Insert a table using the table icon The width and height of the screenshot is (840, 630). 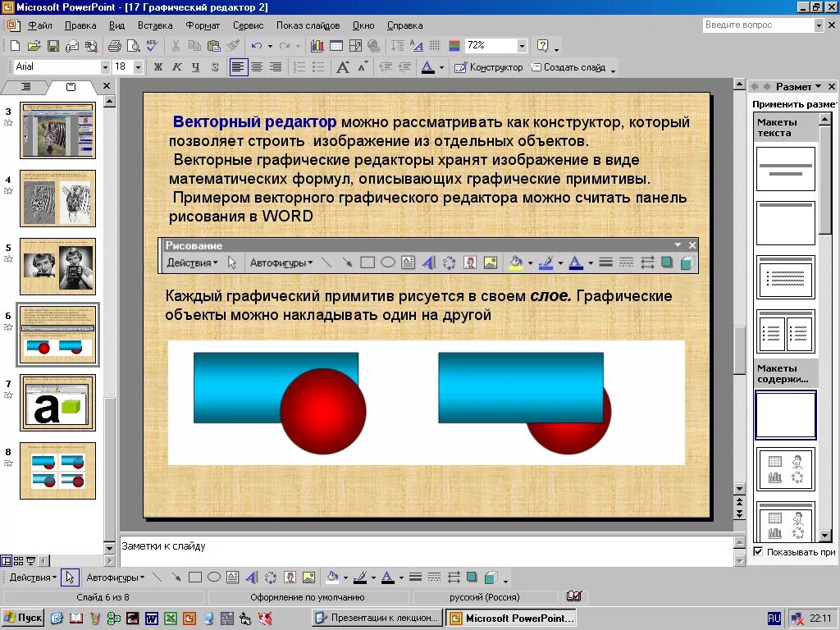pyautogui.click(x=336, y=46)
